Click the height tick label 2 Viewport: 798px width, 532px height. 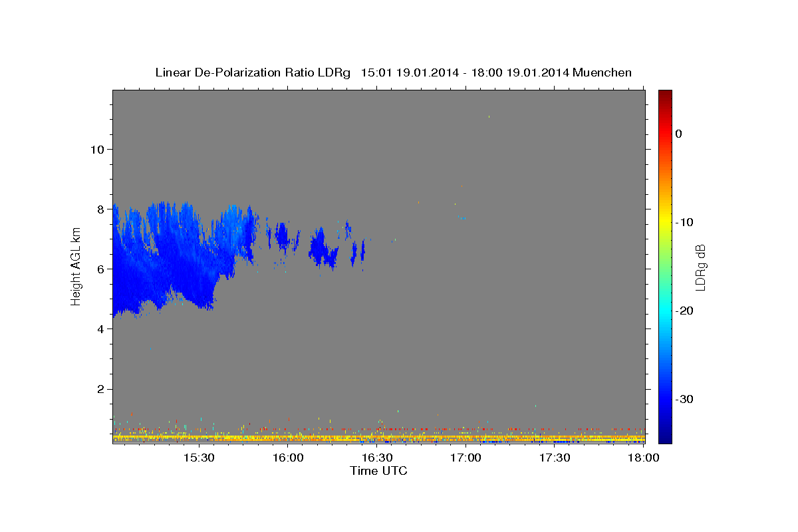99,389
